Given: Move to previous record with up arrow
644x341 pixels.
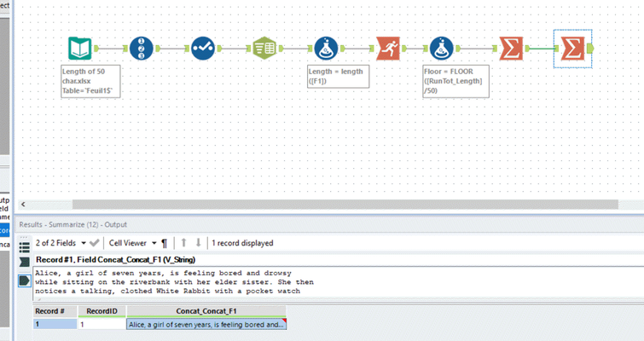Looking at the screenshot, I should tap(183, 243).
